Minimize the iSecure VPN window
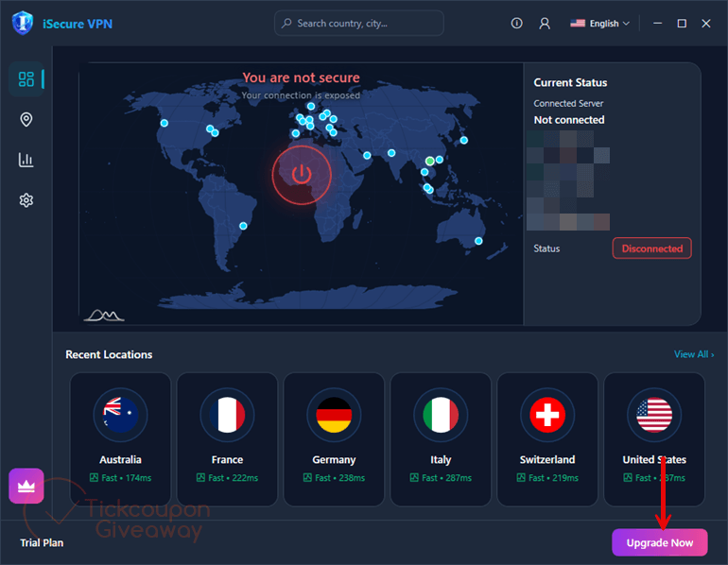This screenshot has height=565, width=728. coord(657,24)
